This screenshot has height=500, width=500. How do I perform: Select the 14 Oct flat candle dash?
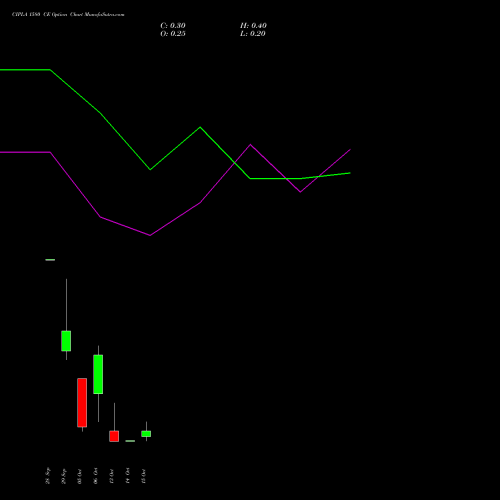click(x=130, y=441)
